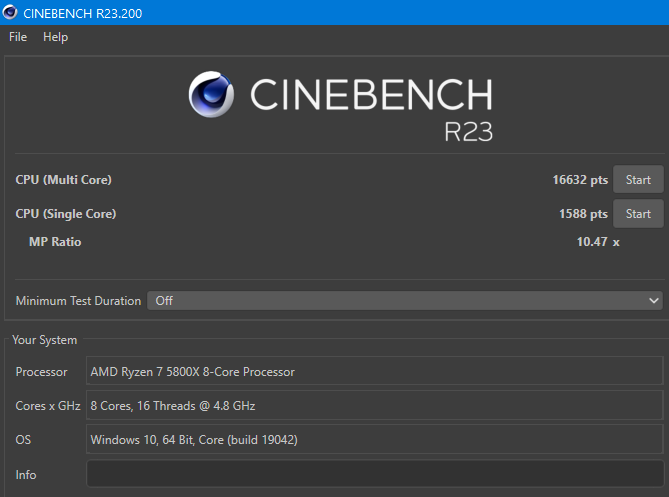Click the Cinebench icon in the title bar
Viewport: 669px width, 497px height.
(x=9, y=12)
